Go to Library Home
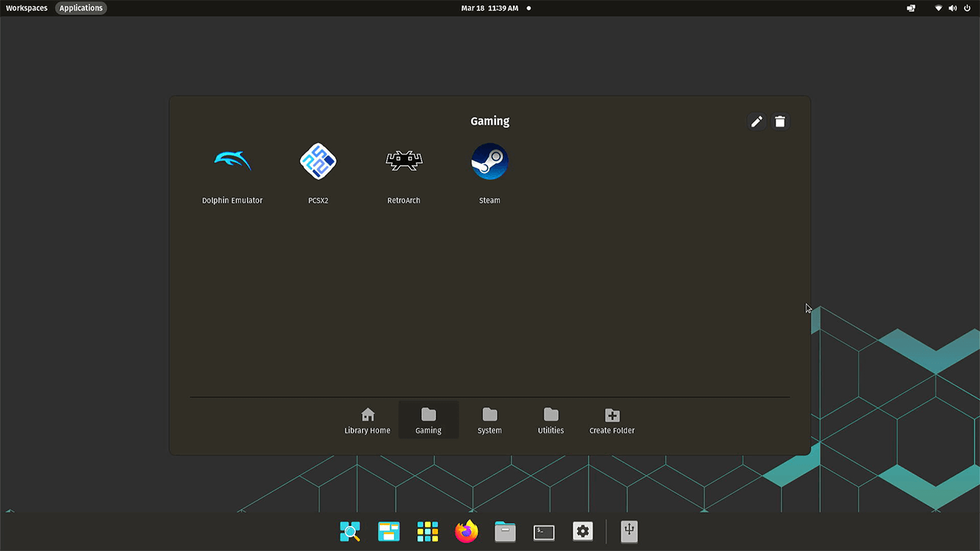This screenshot has width=980, height=551. (x=367, y=420)
